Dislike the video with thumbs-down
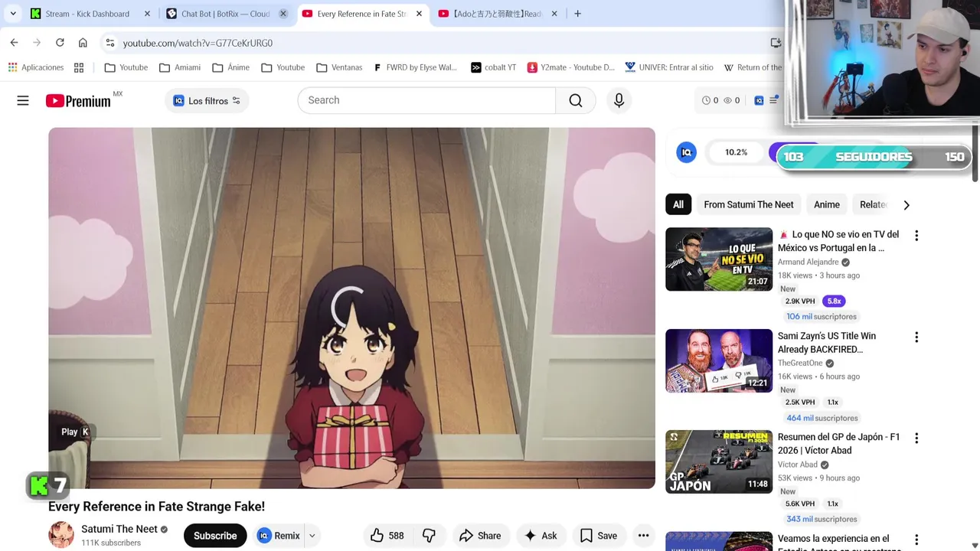This screenshot has height=551, width=980. point(429,536)
